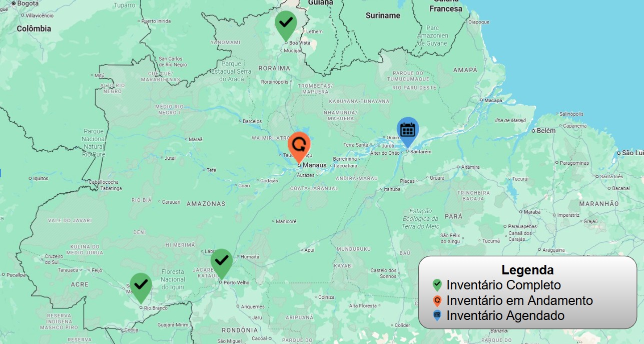644x344 pixels.
Task: Click the green Inventário Completo legend icon
Action: pos(437,285)
